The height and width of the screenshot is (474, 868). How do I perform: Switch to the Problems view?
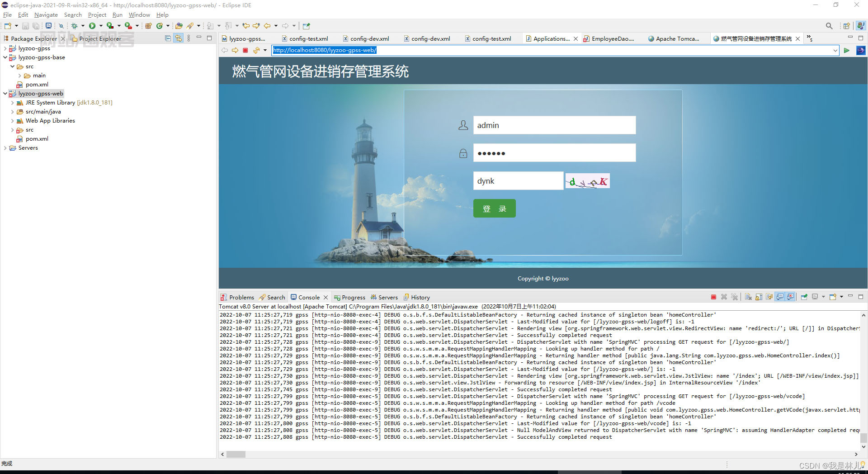point(241,297)
